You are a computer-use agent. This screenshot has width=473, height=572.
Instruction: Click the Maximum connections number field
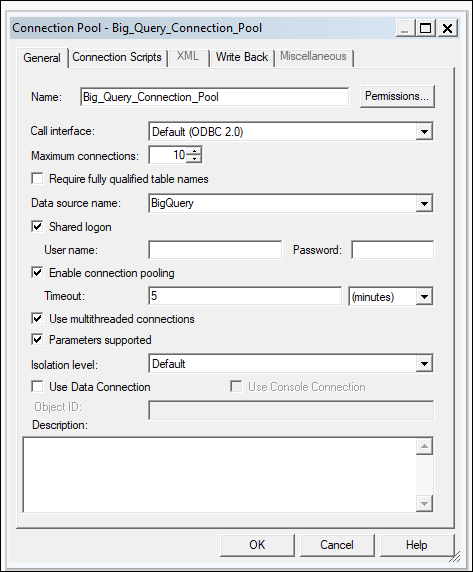pos(168,155)
